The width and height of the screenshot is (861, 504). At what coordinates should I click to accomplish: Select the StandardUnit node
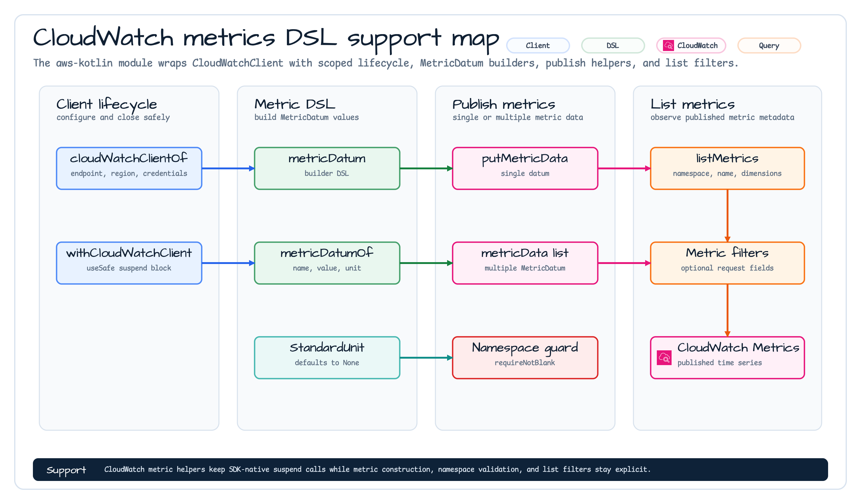327,357
